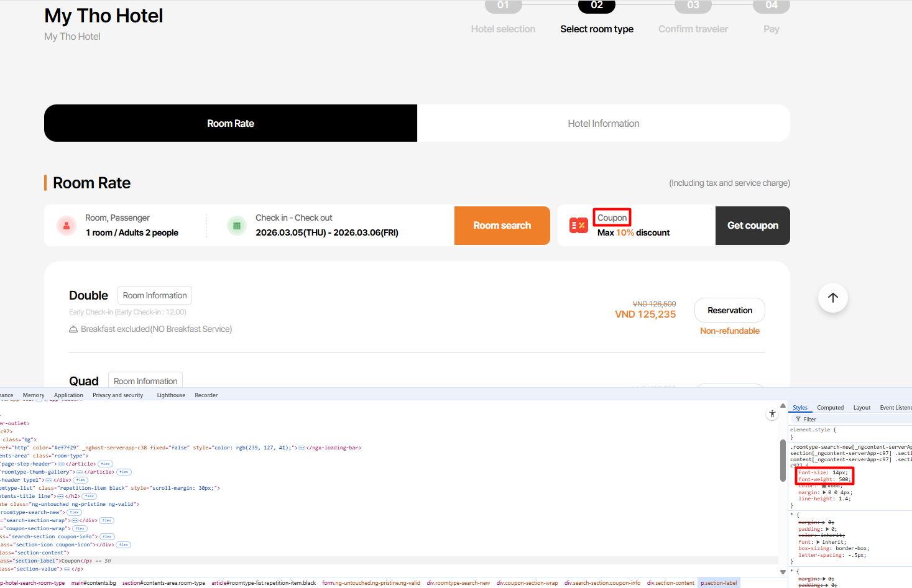Click the Room, Passenger person icon
The width and height of the screenshot is (912, 588).
tap(67, 226)
